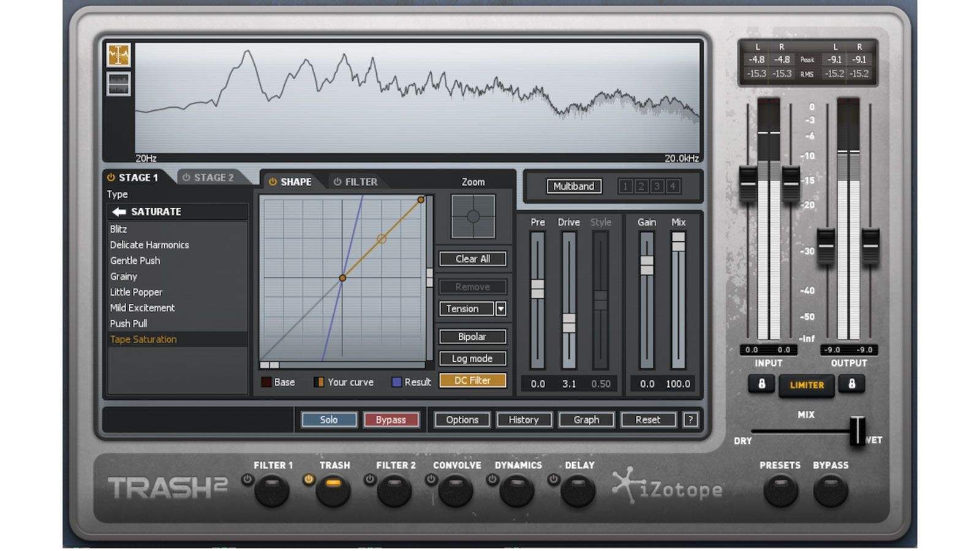Toggle the Log mode button
This screenshot has width=980, height=551.
tap(473, 359)
